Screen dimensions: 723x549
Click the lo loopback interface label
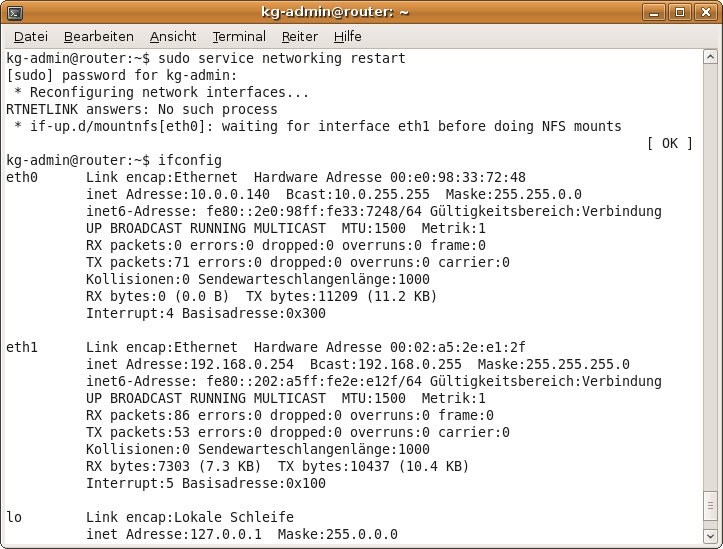pyautogui.click(x=14, y=517)
